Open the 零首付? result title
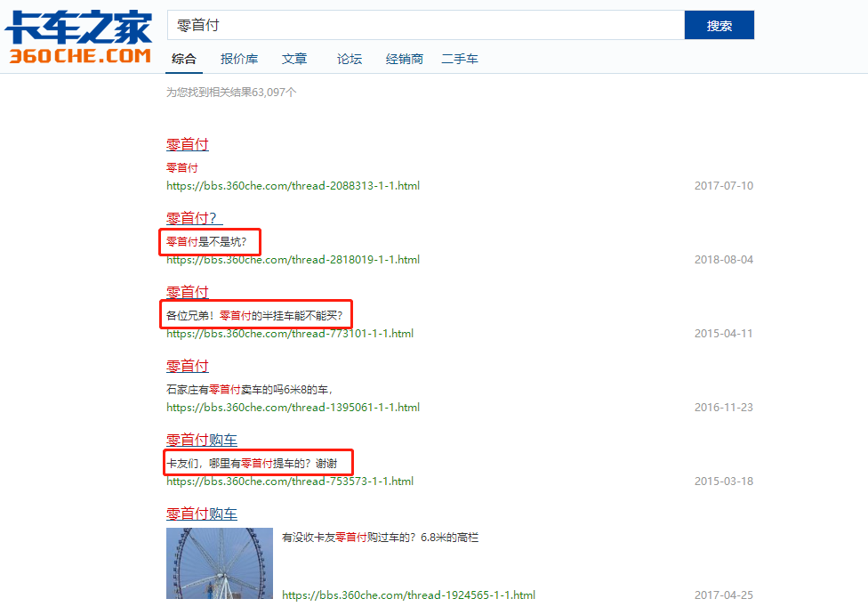 click(194, 218)
